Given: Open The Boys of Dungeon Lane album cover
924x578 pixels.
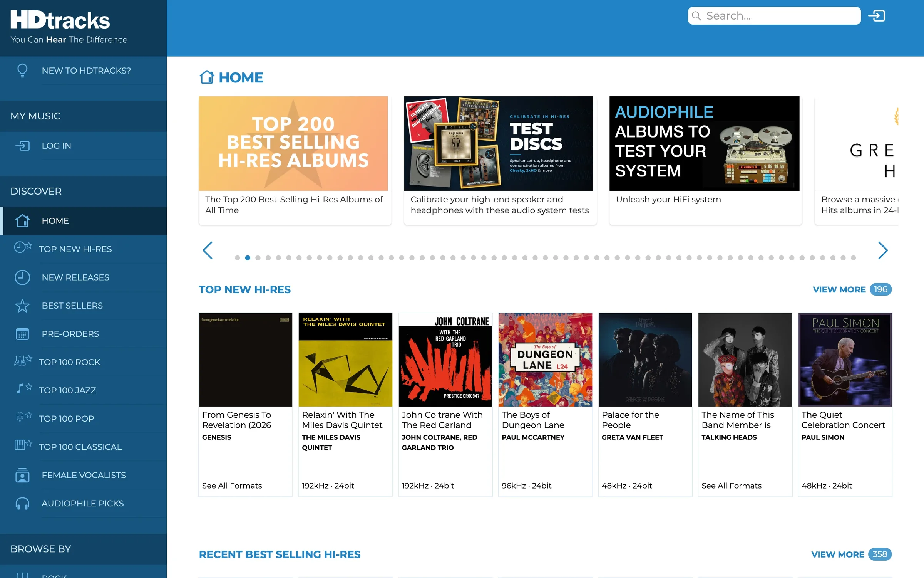Looking at the screenshot, I should (545, 360).
